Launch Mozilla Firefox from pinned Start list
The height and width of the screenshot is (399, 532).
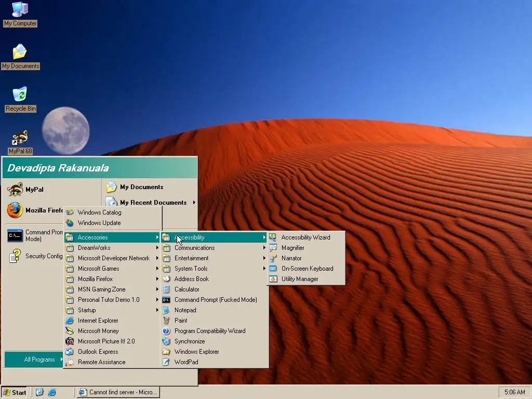pyautogui.click(x=34, y=210)
